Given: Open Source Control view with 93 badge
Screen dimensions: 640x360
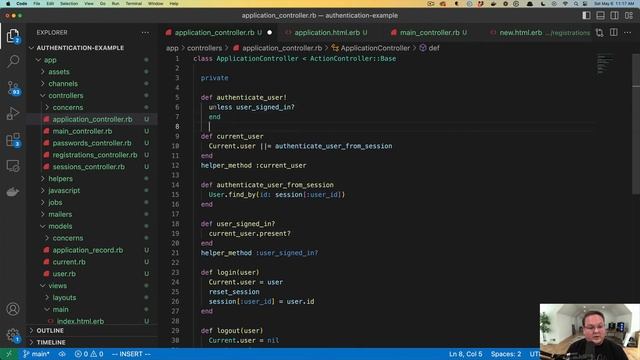Looking at the screenshot, I should [13, 87].
